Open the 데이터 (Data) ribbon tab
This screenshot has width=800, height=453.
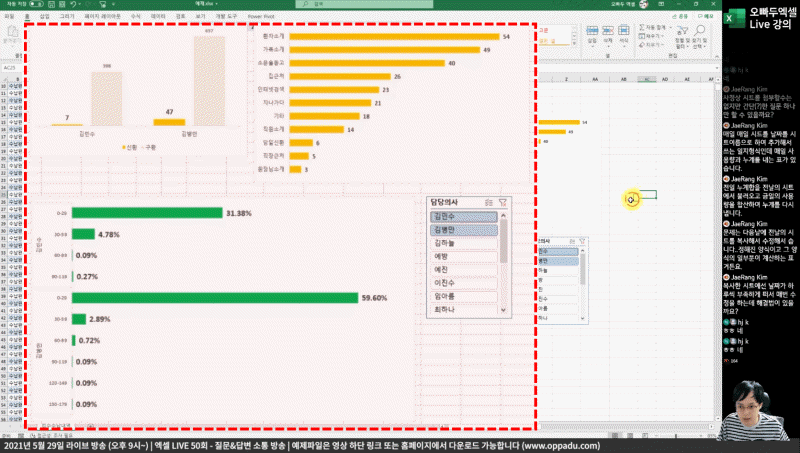[x=158, y=17]
